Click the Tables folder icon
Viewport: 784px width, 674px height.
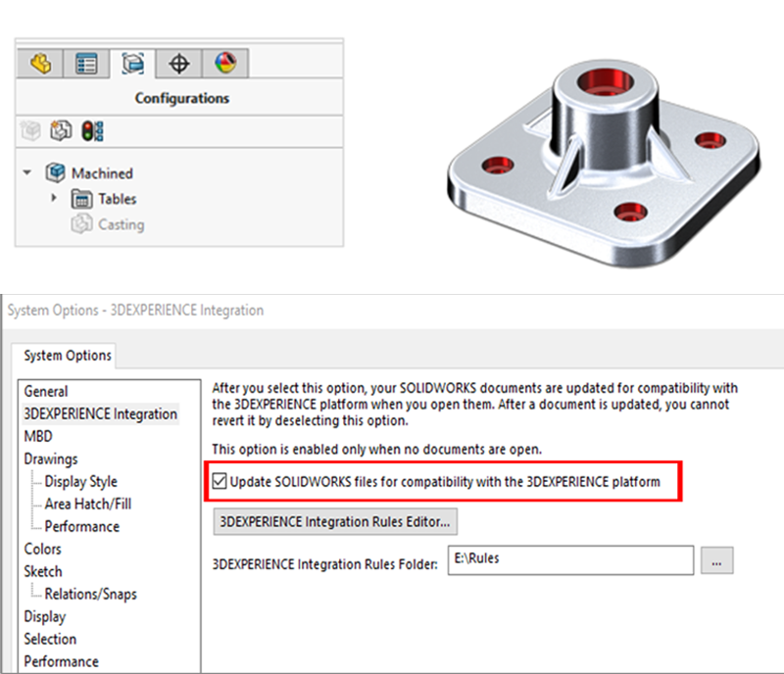(81, 199)
